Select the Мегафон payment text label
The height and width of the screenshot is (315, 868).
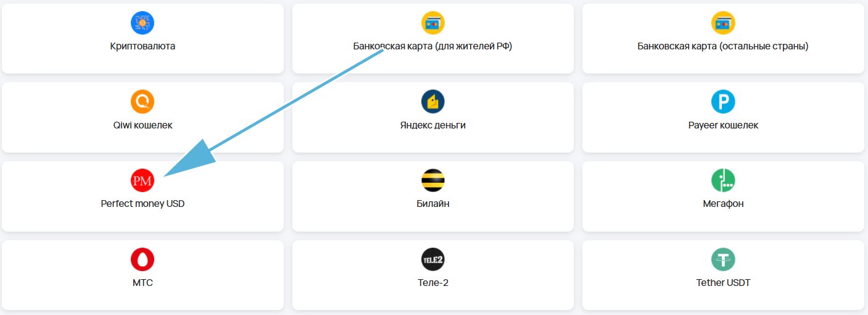(723, 204)
